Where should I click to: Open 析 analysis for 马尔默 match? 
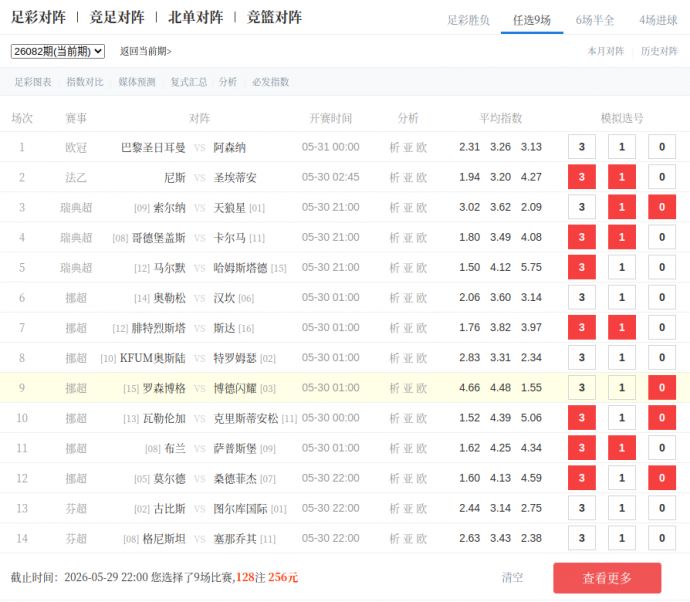pos(395,268)
